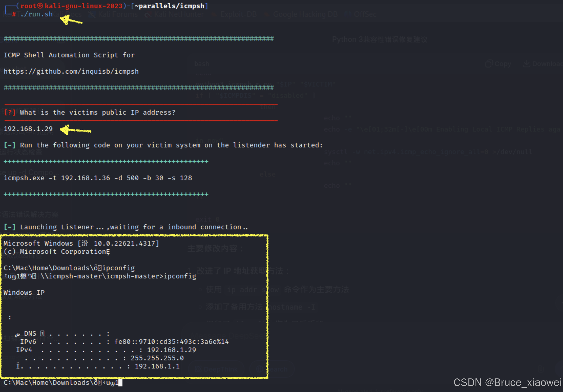The width and height of the screenshot is (563, 392).
Task: Click the Exploit-DB bookmark icon
Action: 214,15
